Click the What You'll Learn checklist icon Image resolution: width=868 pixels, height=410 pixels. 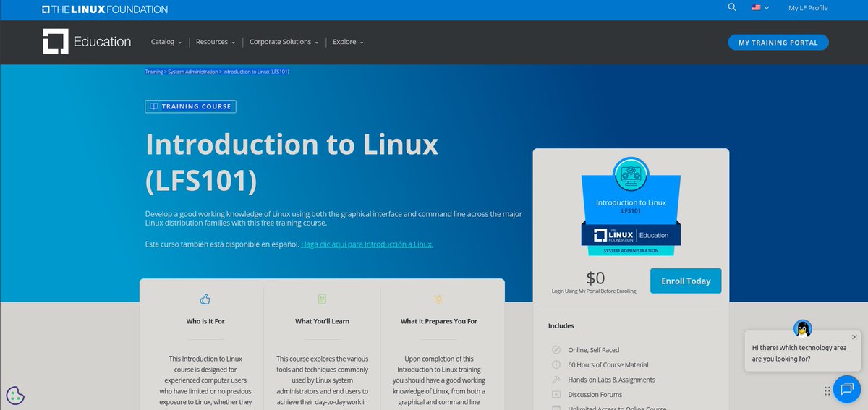pyautogui.click(x=323, y=299)
